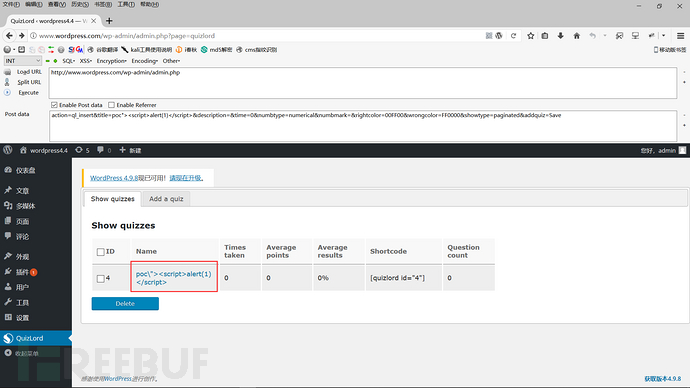Open the WordPress 4.9.8 update link
The height and width of the screenshot is (388, 690).
coord(114,178)
